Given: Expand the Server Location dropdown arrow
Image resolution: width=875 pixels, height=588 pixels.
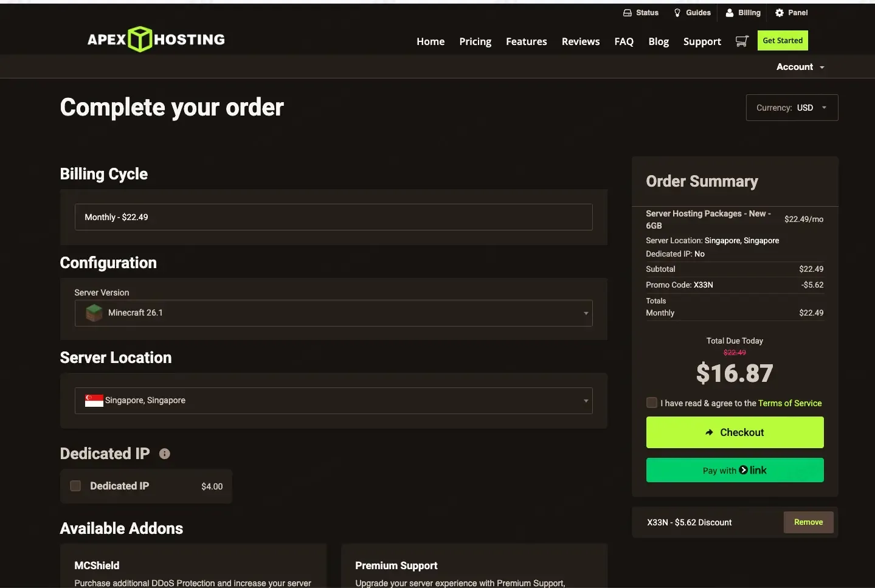Looking at the screenshot, I should coord(586,401).
